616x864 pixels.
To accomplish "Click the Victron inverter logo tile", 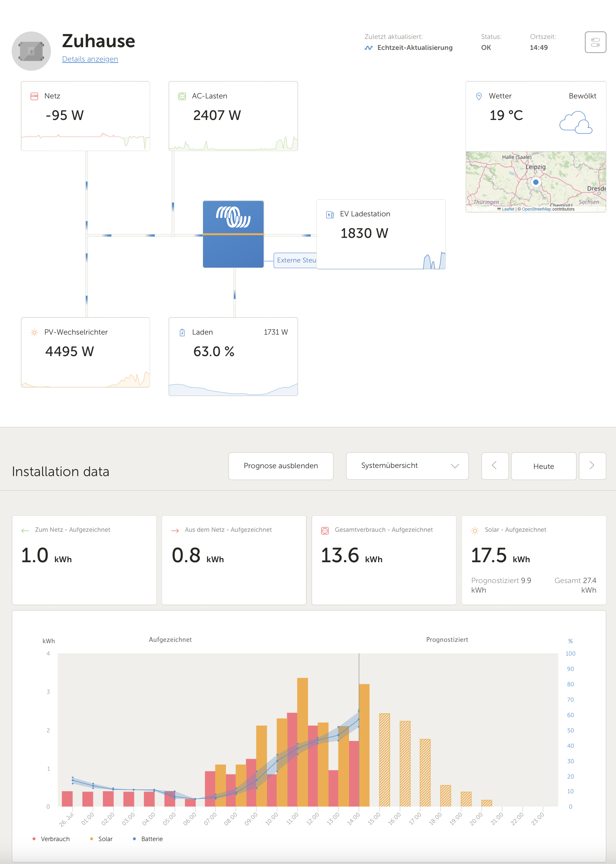I will (233, 234).
